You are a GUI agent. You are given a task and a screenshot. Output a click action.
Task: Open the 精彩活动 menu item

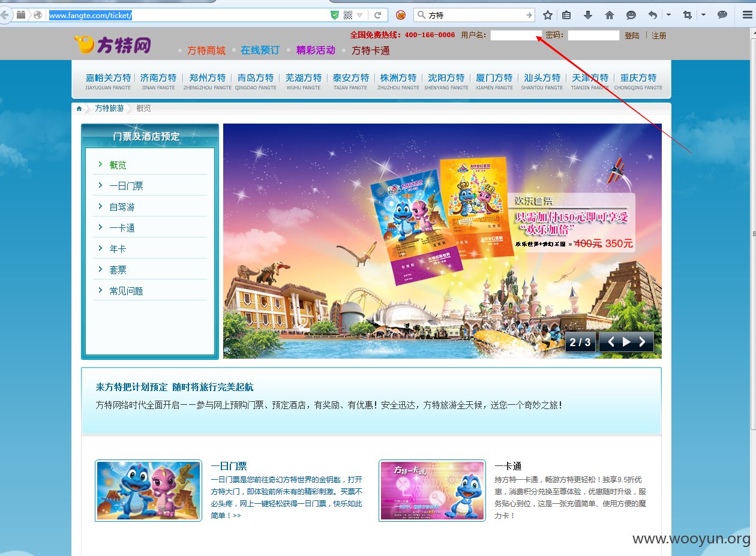[316, 50]
